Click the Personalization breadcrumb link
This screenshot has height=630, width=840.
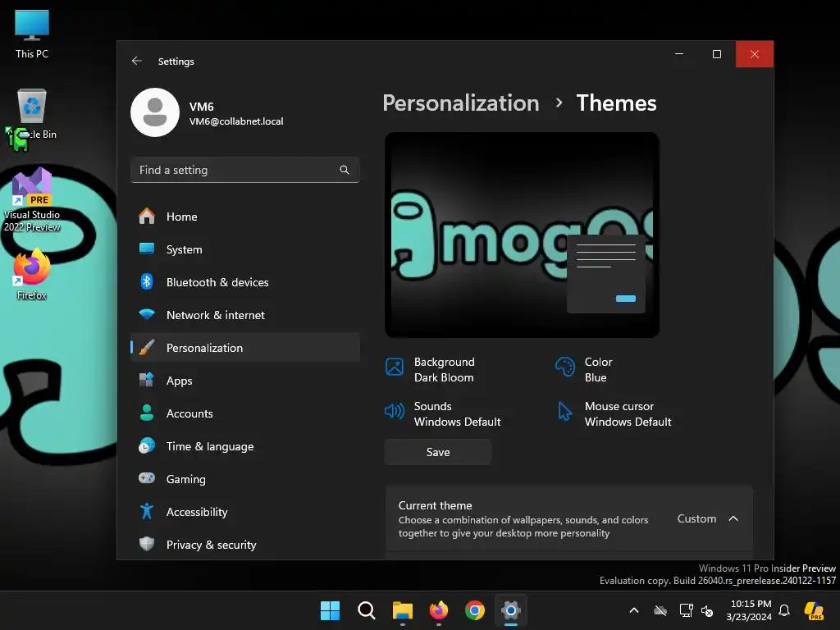click(461, 103)
